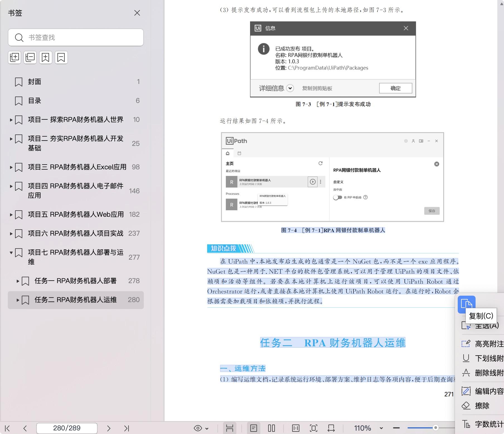The height and width of the screenshot is (434, 504).
Task: Expand 项目四 RPA财务机器人电子邮件应用 bookmark
Action: pos(11,186)
